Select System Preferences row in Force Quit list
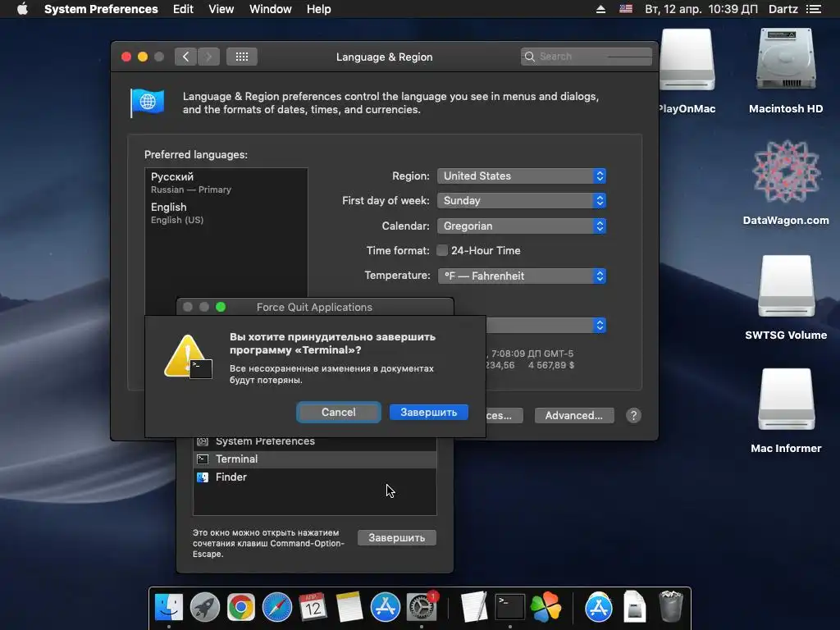 click(x=314, y=441)
